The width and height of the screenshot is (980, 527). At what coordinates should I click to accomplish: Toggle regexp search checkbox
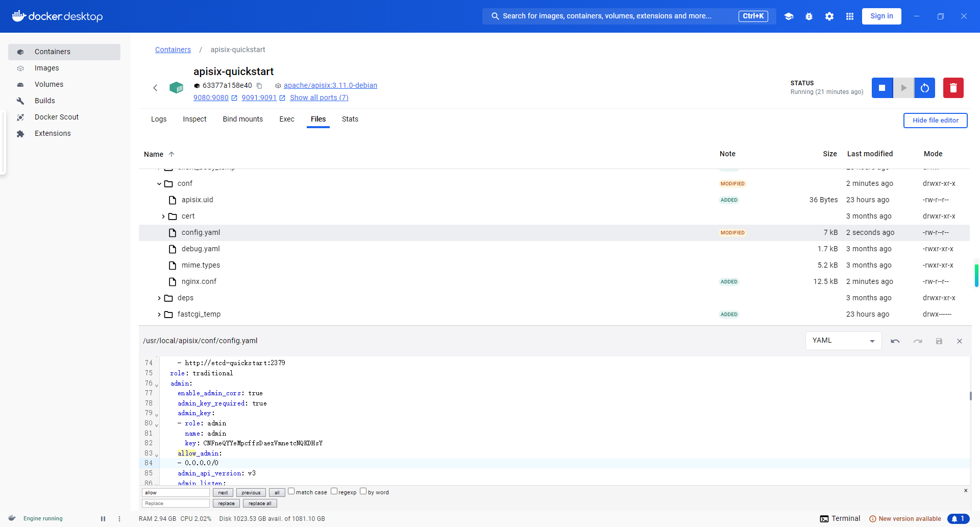[x=334, y=491]
